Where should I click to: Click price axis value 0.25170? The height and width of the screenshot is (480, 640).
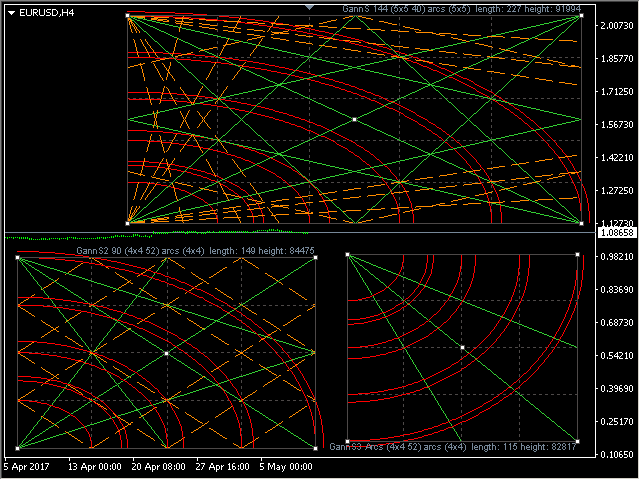tap(617, 421)
